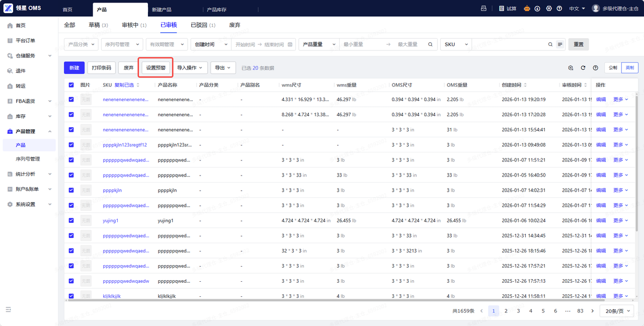Switch to the 已驳回 tab

pos(203,25)
